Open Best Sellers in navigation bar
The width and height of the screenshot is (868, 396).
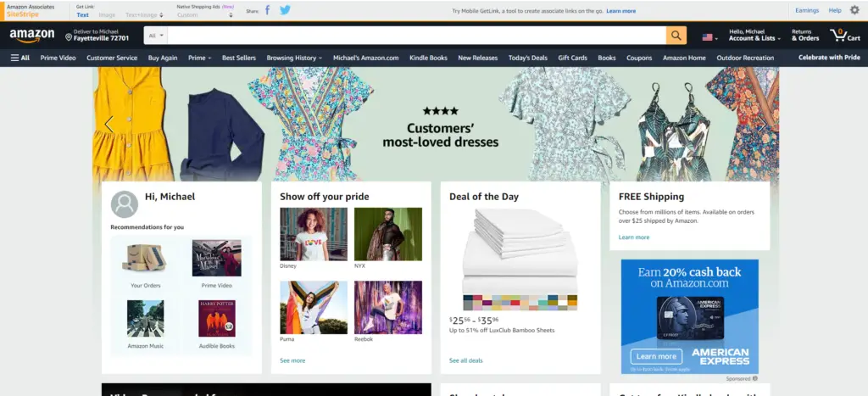pos(239,58)
